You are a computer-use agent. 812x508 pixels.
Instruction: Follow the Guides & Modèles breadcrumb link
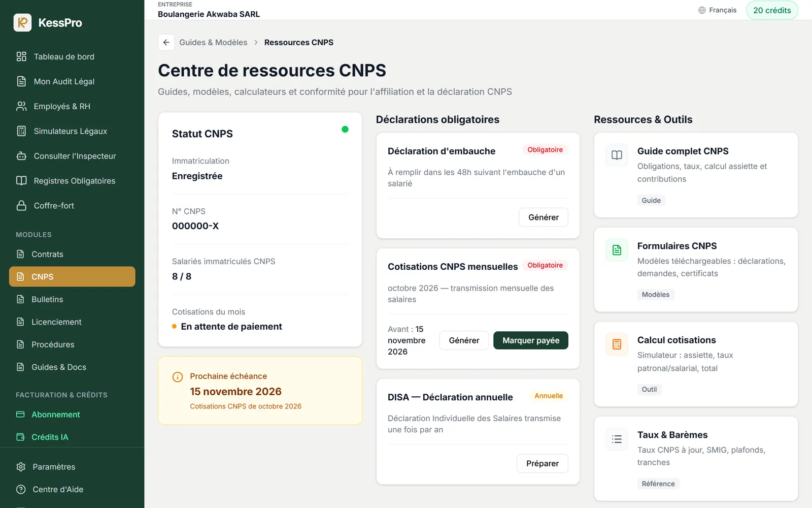(x=213, y=42)
